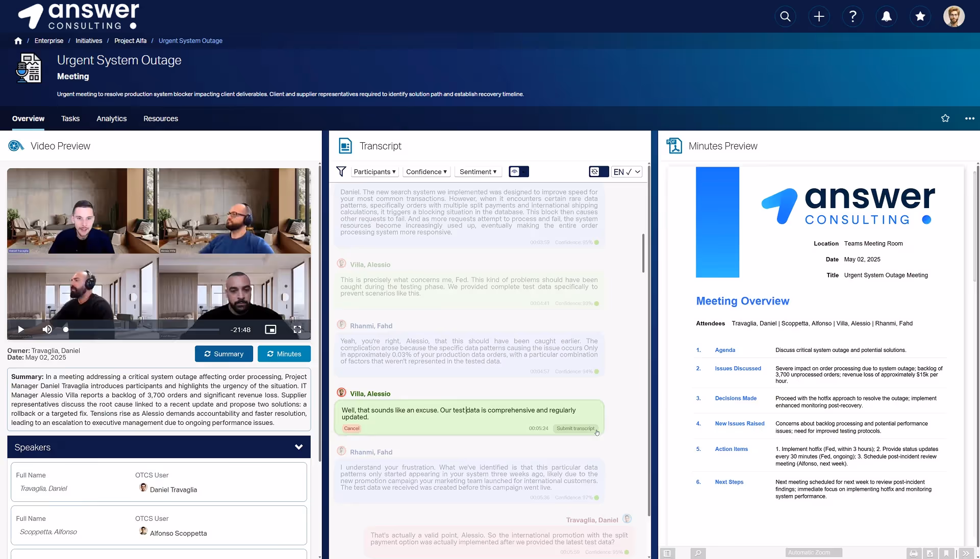The image size is (980, 559).
Task: Mute the video volume
Action: click(x=47, y=329)
